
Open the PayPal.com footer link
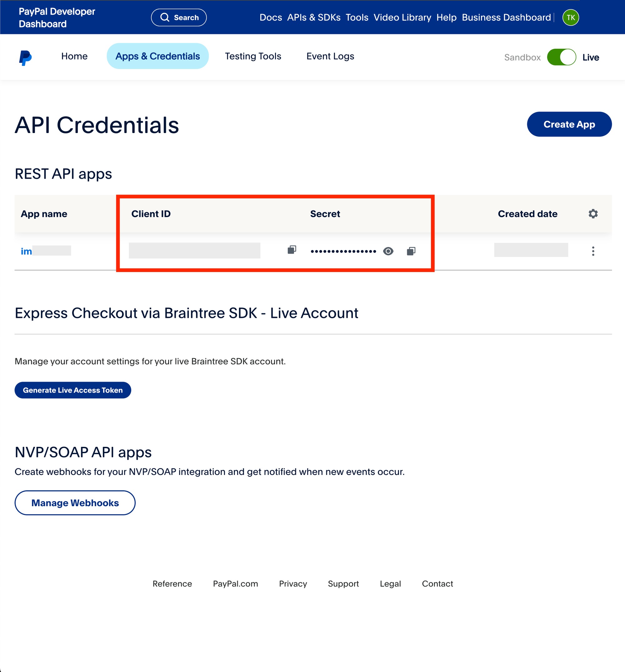coord(235,584)
